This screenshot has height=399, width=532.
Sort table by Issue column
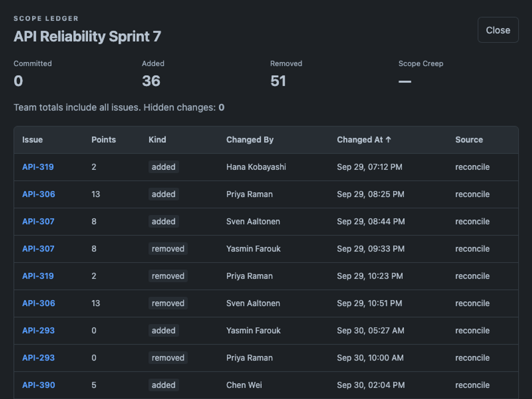32,140
